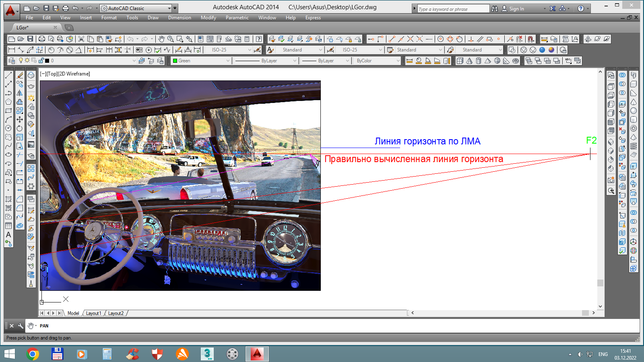This screenshot has width=644, height=362.
Task: Click the Linear dimension icon
Action: [x=12, y=50]
